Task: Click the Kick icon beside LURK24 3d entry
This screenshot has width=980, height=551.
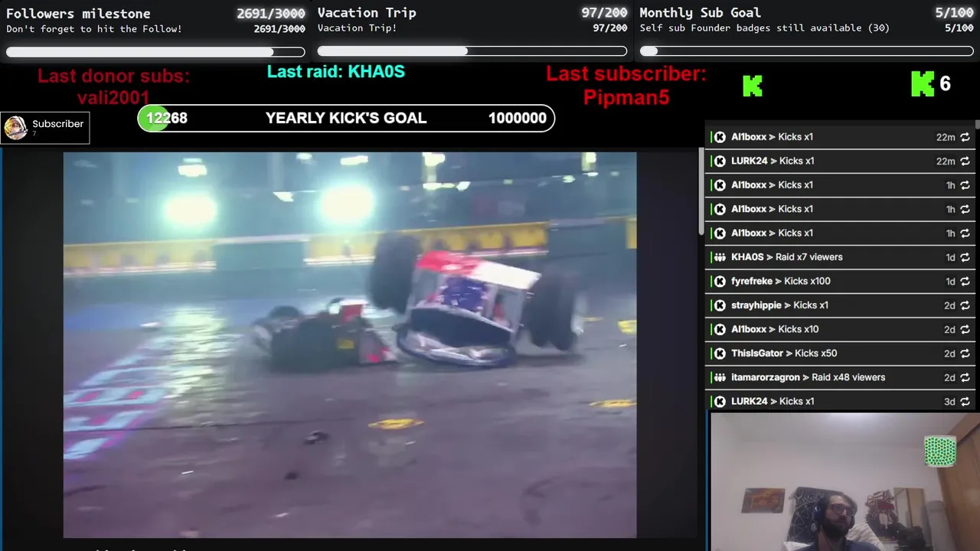Action: 720,401
